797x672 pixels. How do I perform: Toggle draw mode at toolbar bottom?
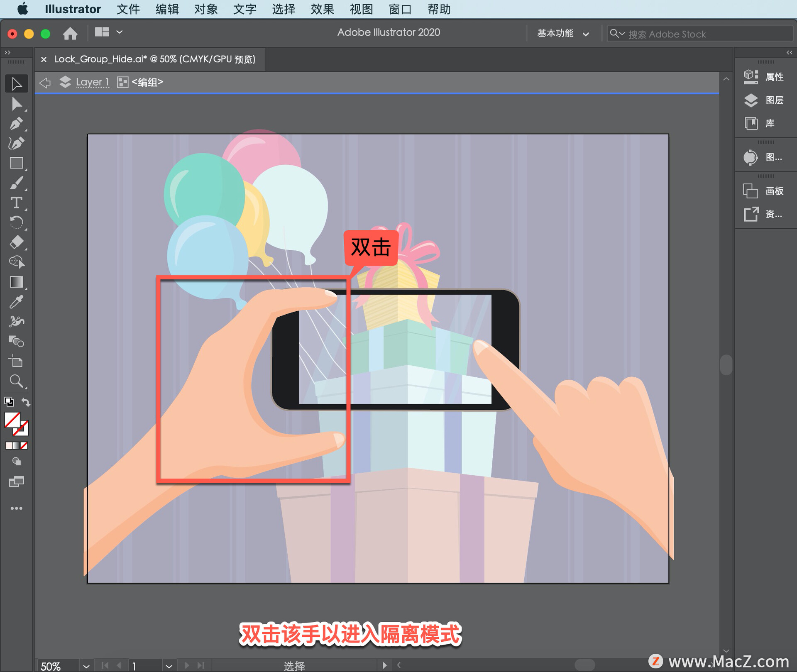point(17,461)
